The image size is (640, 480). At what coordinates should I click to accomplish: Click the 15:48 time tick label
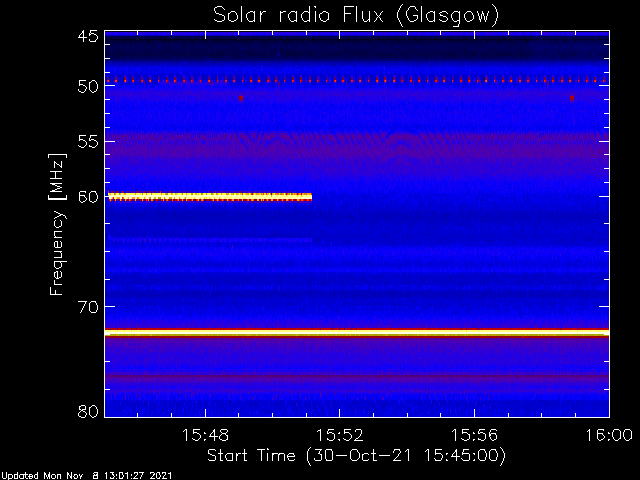(x=205, y=435)
